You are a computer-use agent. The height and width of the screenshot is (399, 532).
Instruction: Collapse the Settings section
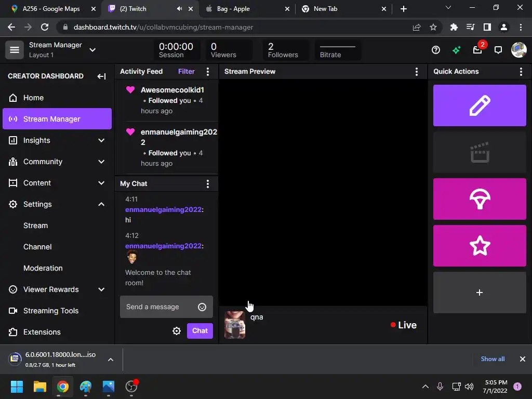click(x=101, y=204)
